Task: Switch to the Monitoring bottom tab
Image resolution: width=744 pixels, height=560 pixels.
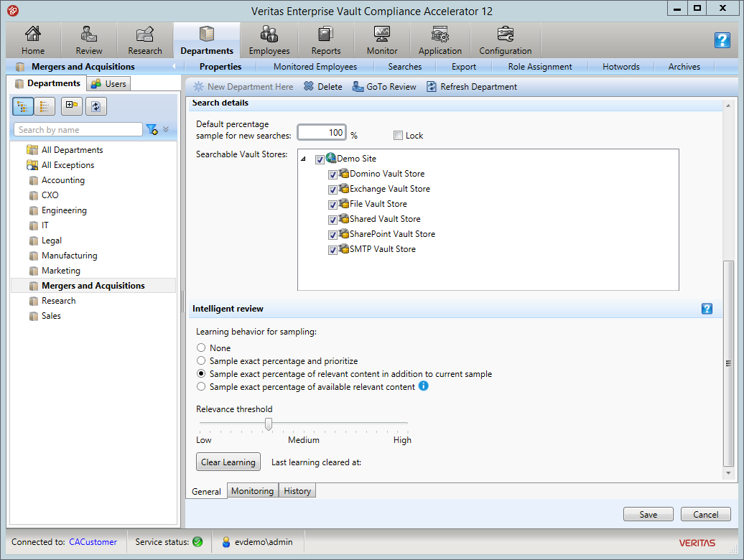Action: coord(253,491)
